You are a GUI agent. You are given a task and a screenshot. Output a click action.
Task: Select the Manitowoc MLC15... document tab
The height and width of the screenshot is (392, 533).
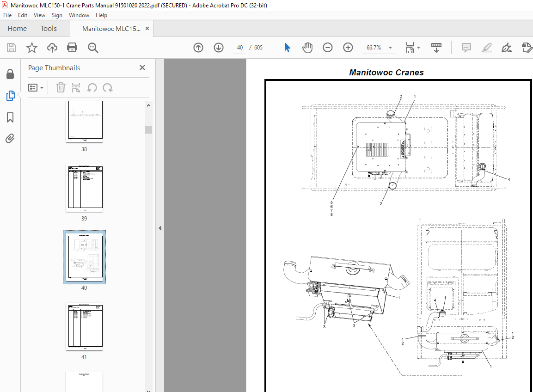(111, 29)
